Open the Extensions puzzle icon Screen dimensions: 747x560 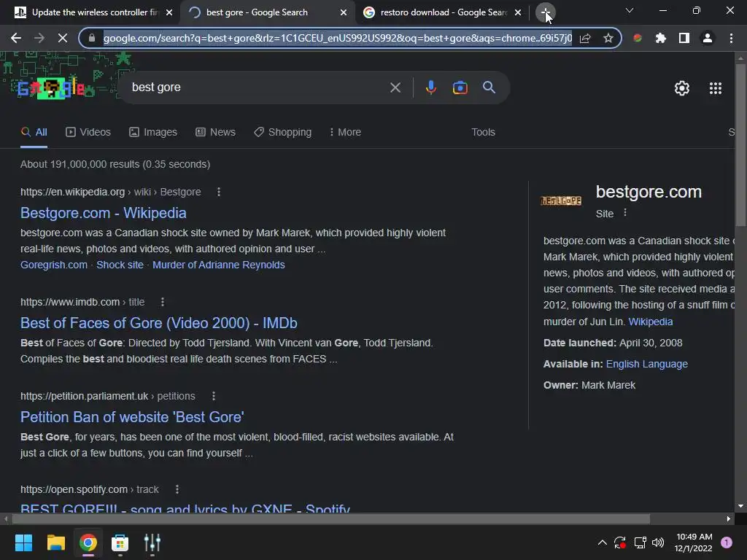coord(661,38)
